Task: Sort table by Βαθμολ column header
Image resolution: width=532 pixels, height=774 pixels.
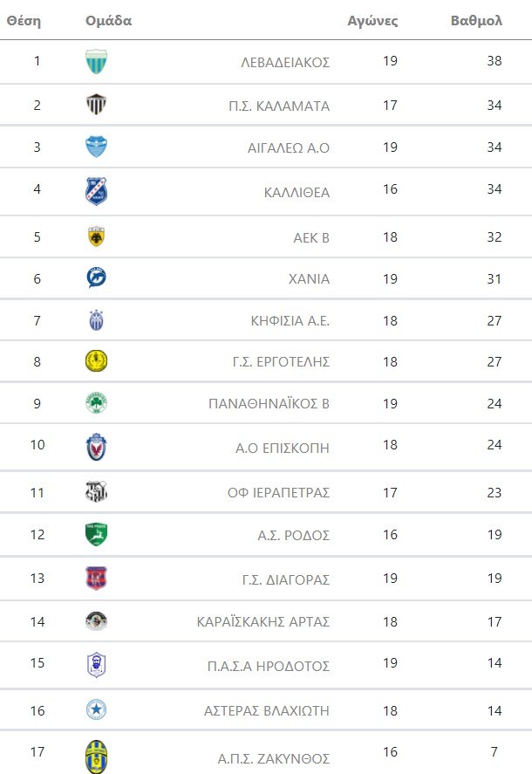Action: [x=476, y=21]
